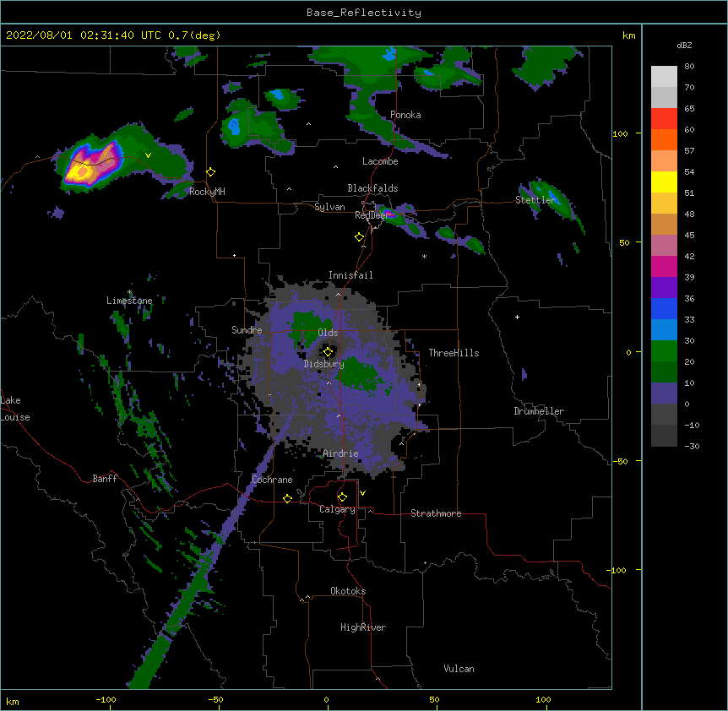Select the Airdrie label

click(340, 453)
